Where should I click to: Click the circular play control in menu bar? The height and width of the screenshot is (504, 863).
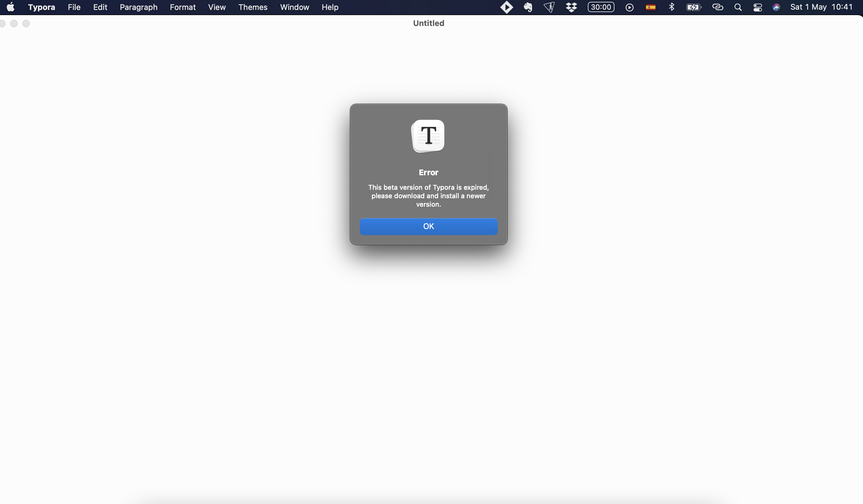click(630, 7)
